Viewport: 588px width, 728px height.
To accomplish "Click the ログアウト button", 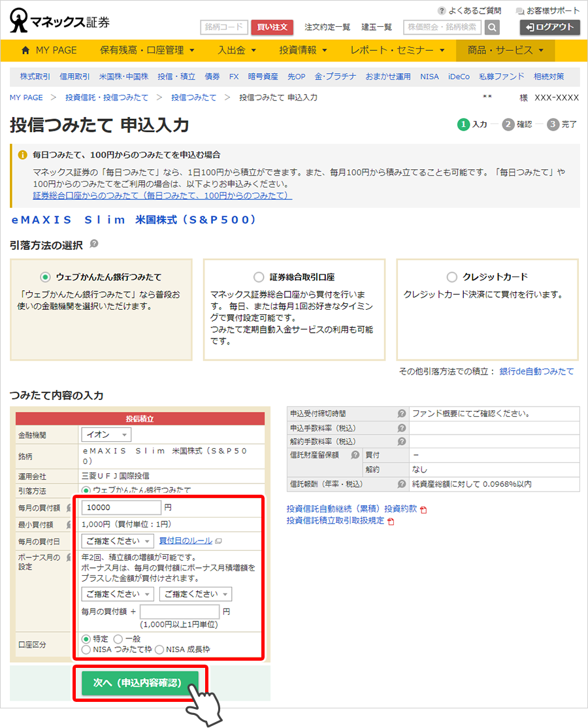I will [550, 27].
